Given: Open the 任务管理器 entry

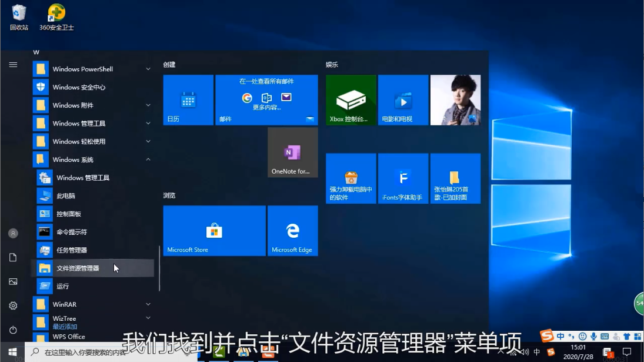Looking at the screenshot, I should pos(72,250).
